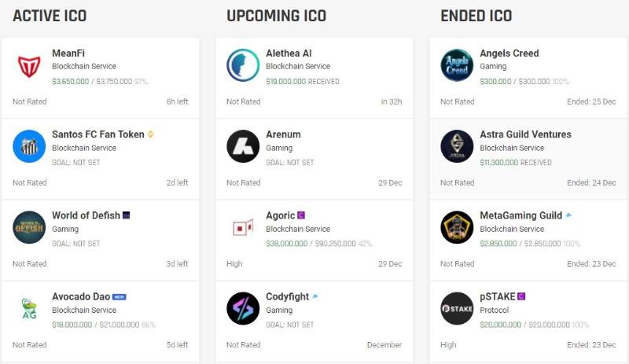Go to the Angels Creed project page

tap(509, 53)
